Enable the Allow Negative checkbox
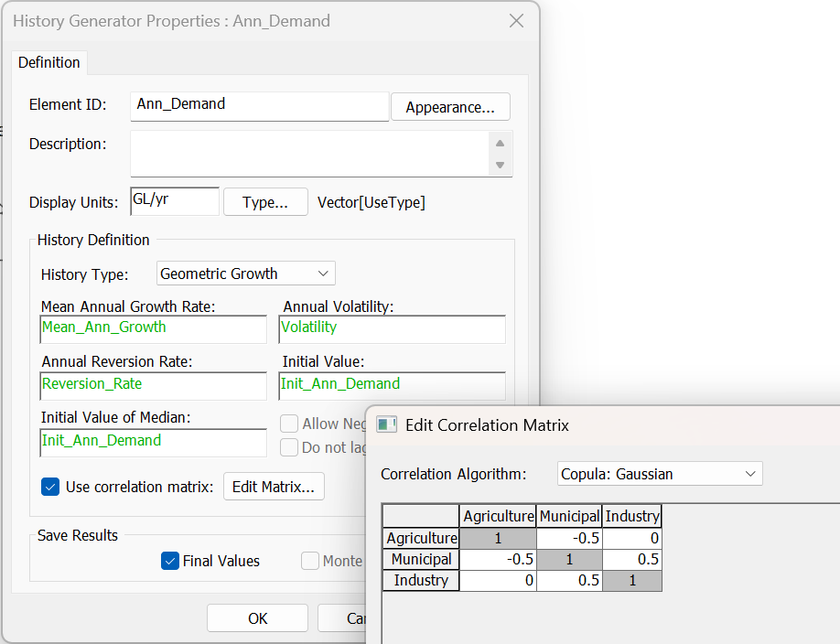 (289, 424)
